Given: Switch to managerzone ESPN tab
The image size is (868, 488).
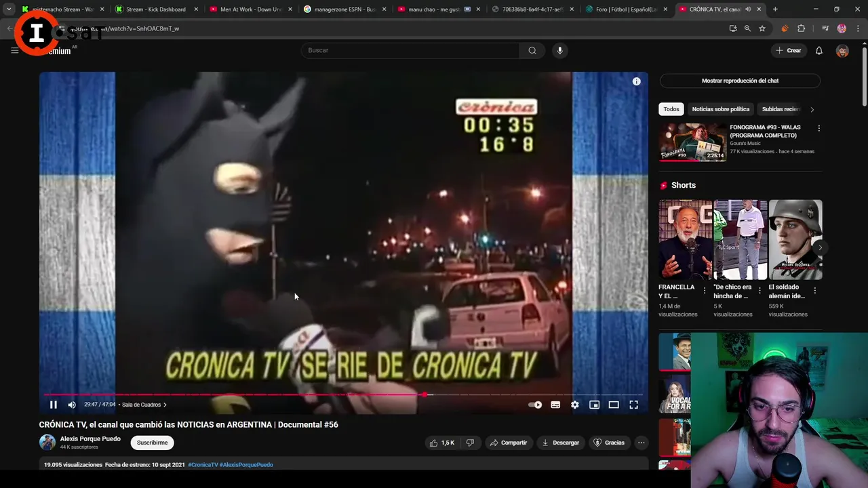Looking at the screenshot, I should tap(344, 9).
